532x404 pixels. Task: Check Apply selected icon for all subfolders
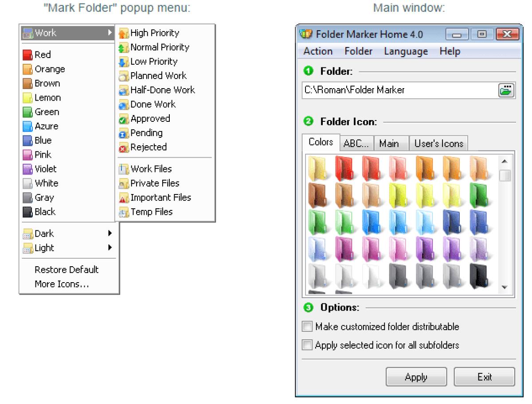point(306,345)
